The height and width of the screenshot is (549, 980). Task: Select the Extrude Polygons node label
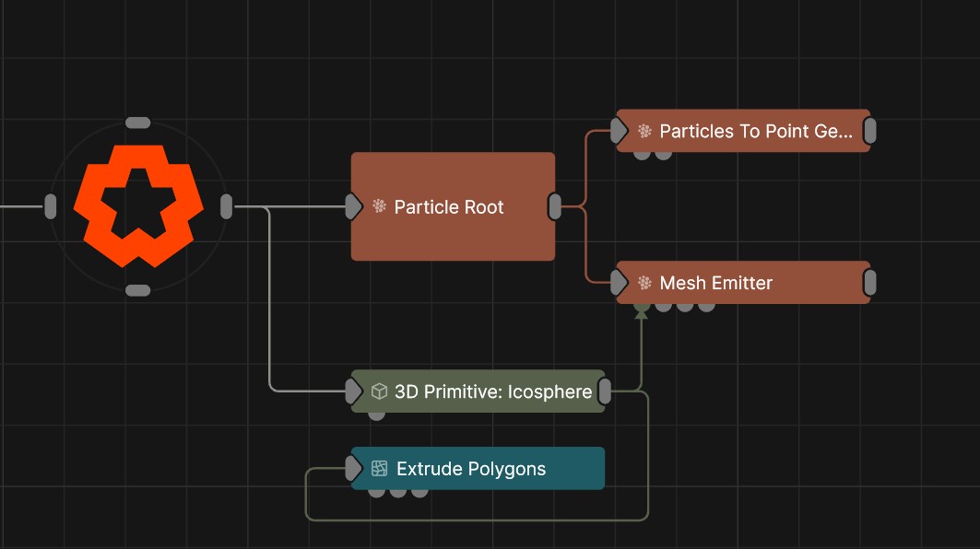tap(471, 469)
